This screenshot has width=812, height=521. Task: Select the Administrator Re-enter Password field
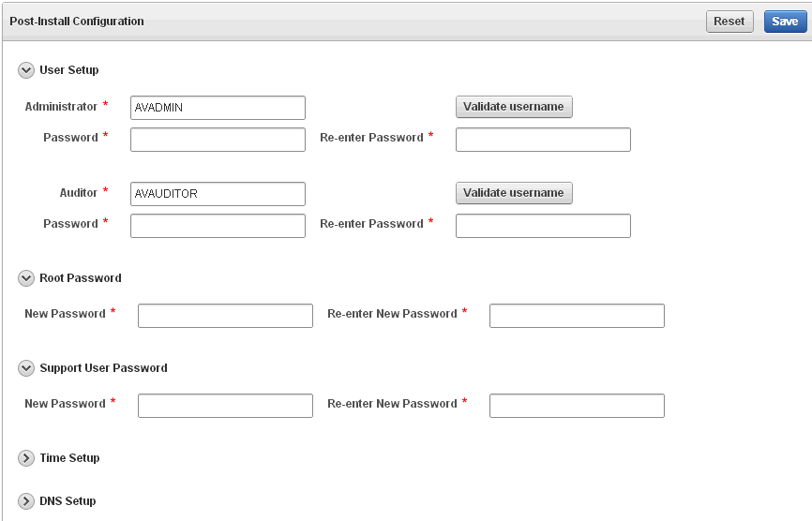coord(543,140)
